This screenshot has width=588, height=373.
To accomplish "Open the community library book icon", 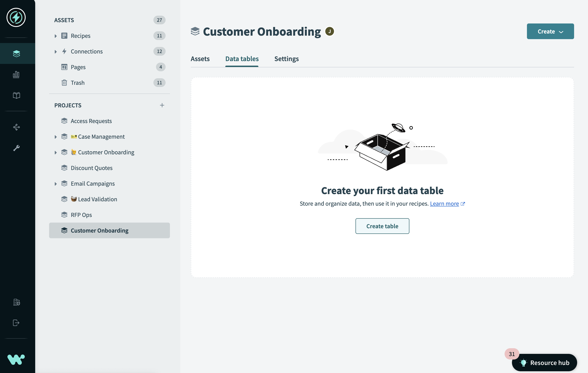I will click(x=16, y=95).
